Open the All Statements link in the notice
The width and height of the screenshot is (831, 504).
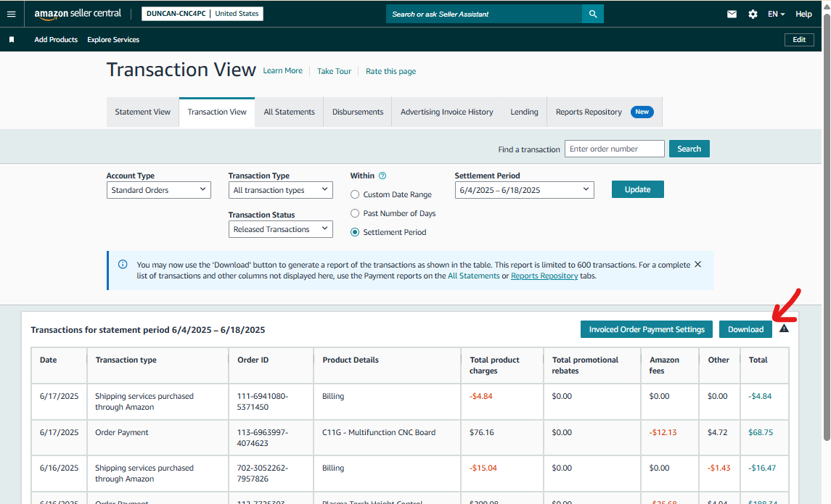(474, 276)
